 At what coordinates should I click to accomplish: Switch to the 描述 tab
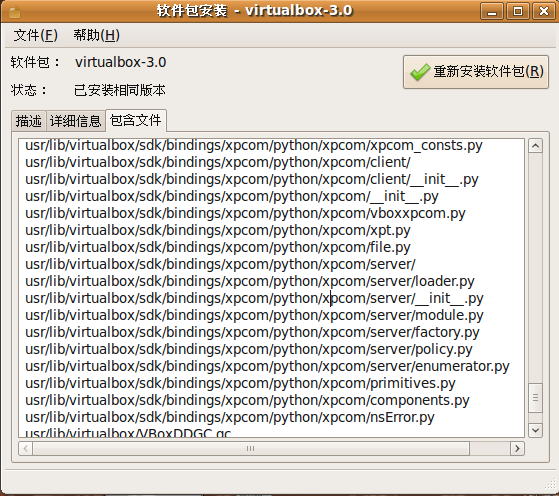[x=29, y=121]
